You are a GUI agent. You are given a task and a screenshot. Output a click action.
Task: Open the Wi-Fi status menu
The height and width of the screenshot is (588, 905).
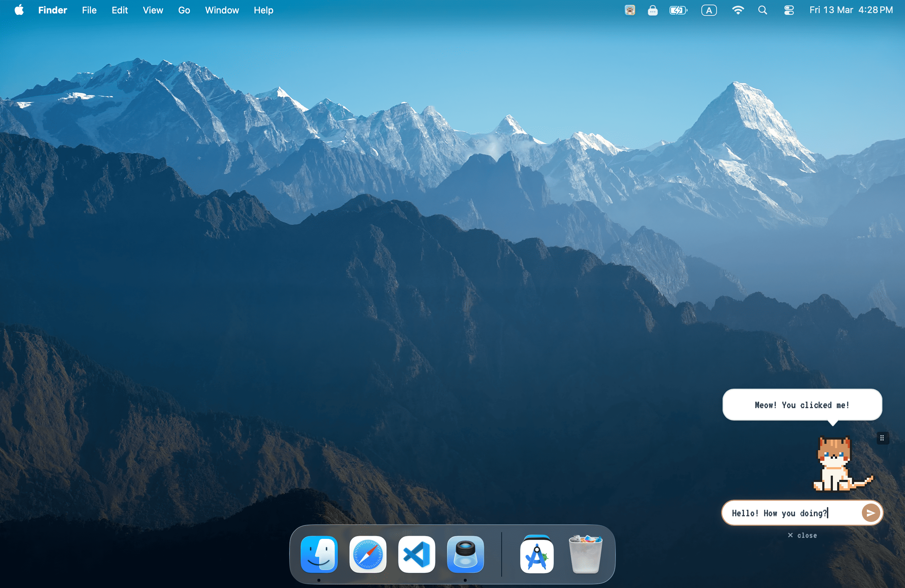(738, 10)
